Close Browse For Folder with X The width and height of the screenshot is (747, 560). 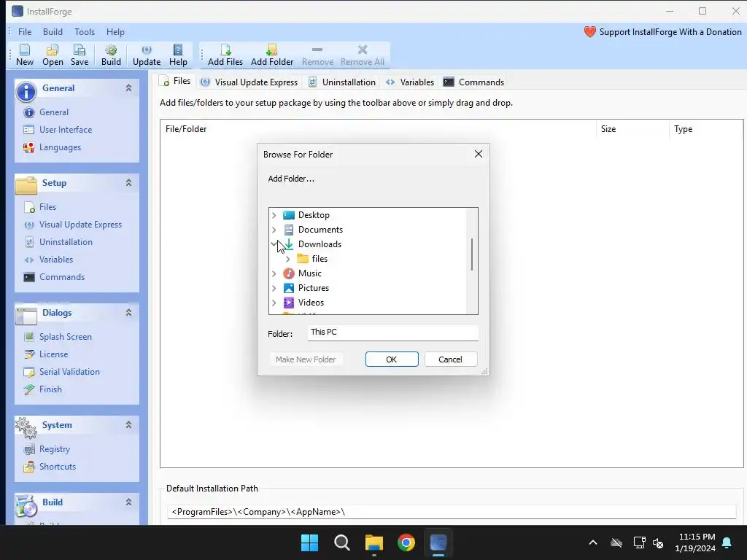click(479, 154)
